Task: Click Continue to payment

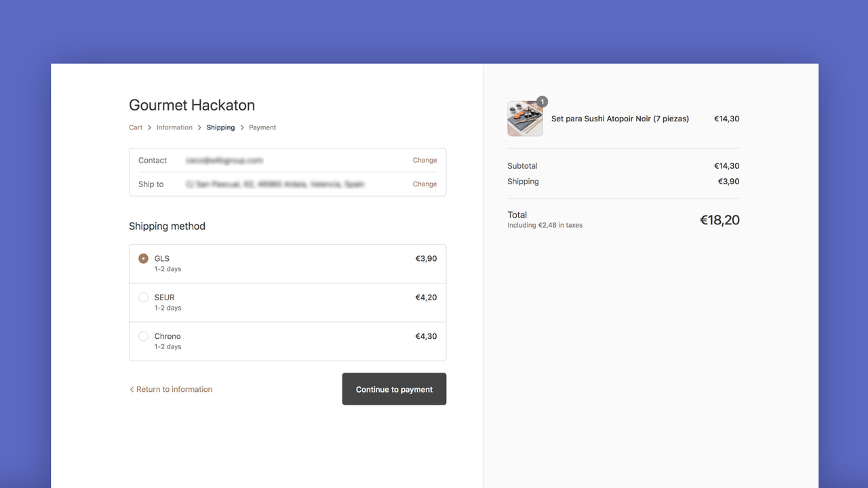Action: [394, 389]
